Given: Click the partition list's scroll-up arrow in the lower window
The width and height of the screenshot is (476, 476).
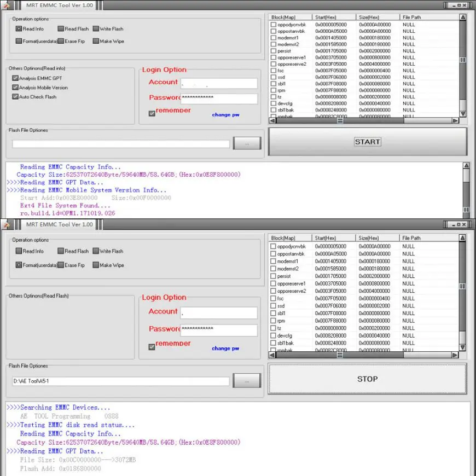Looking at the screenshot, I should [462, 238].
